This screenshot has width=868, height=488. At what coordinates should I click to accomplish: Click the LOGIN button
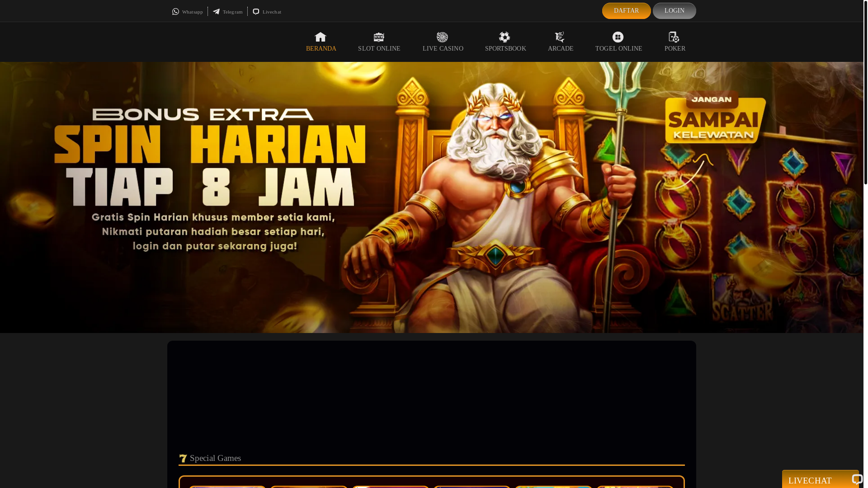[x=675, y=11]
